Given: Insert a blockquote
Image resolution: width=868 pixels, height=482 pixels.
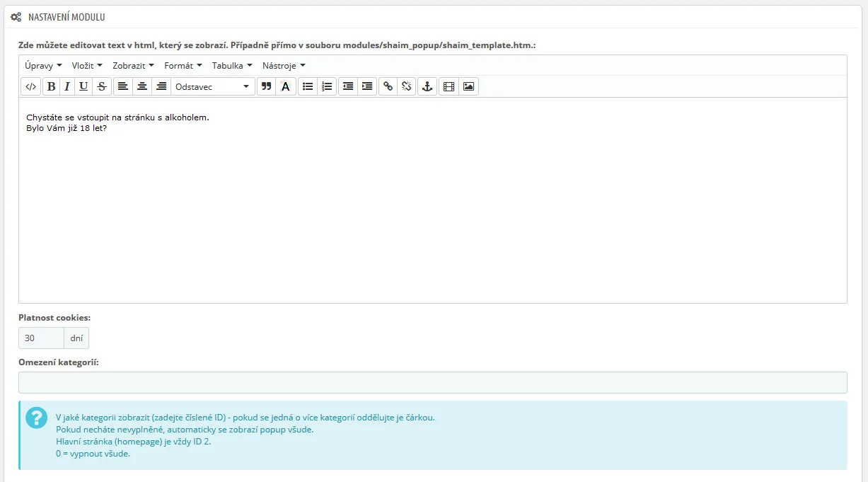Looking at the screenshot, I should pyautogui.click(x=266, y=86).
